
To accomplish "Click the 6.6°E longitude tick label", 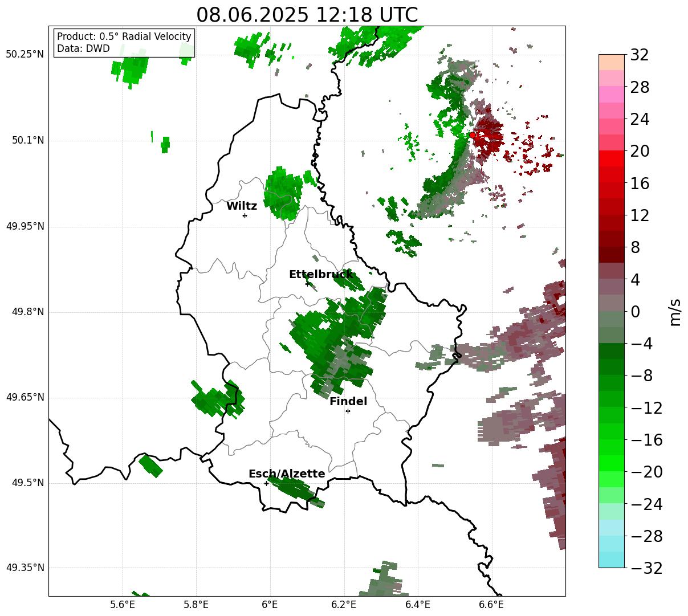I will point(491,604).
